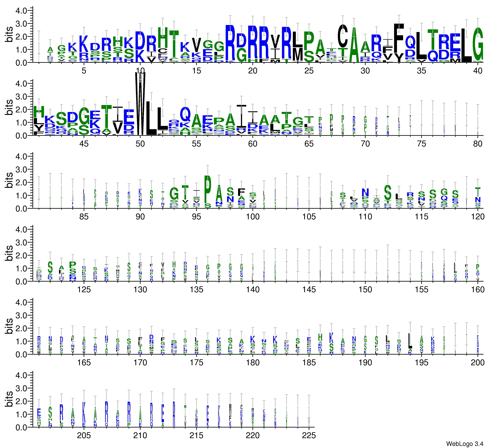Click the green T letter at position 47
Screen dimensions: 496x448
click(107, 117)
